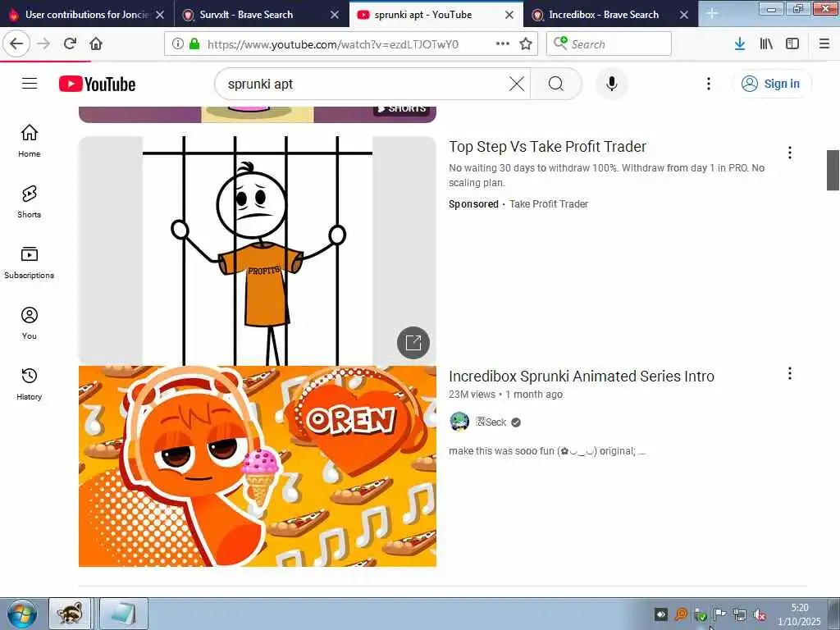
Task: Click the Sign in button
Action: tap(771, 84)
